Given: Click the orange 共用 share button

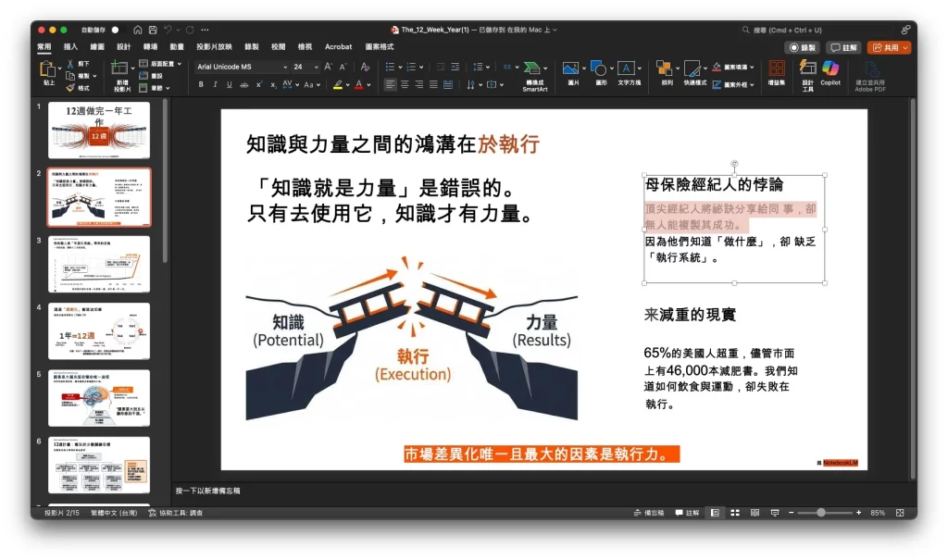Looking at the screenshot, I should pyautogui.click(x=889, y=47).
